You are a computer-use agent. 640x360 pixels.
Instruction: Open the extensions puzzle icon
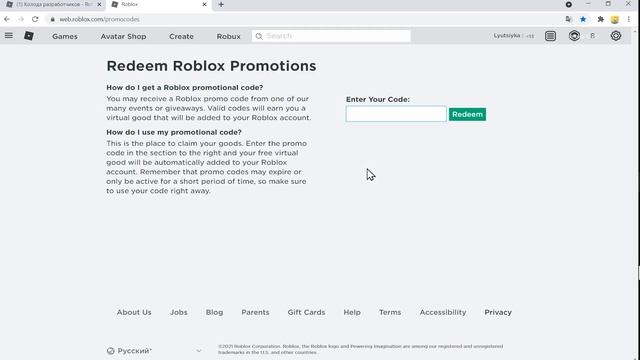click(x=600, y=19)
